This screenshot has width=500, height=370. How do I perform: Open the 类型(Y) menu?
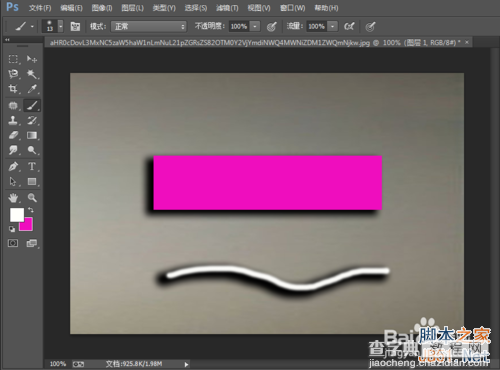pyautogui.click(x=164, y=8)
